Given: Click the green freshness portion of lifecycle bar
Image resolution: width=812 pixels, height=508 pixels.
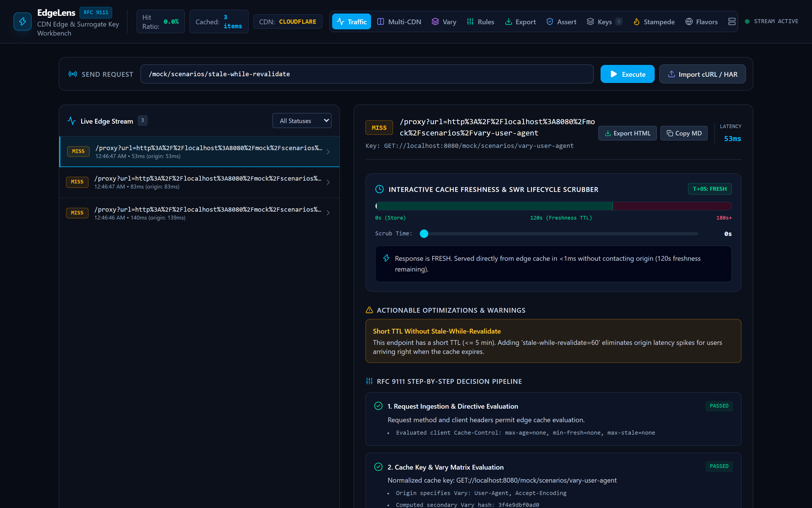Looking at the screenshot, I should (x=494, y=206).
